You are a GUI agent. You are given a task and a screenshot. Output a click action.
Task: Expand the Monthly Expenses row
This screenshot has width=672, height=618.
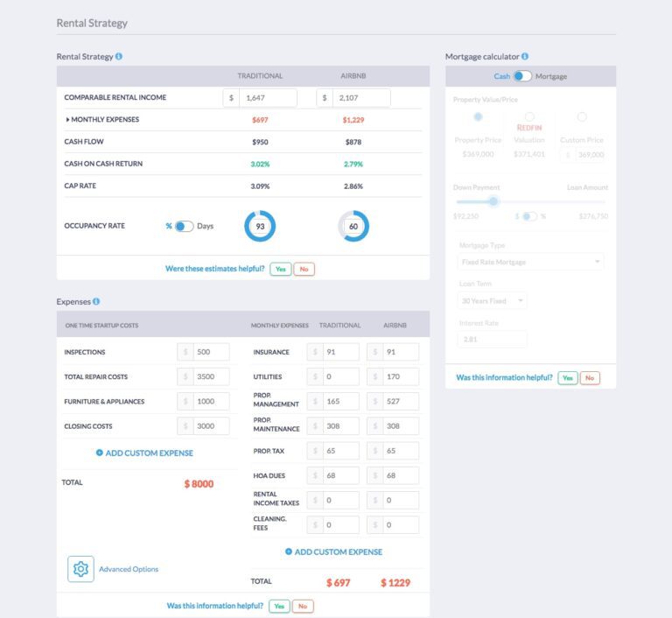click(x=68, y=120)
